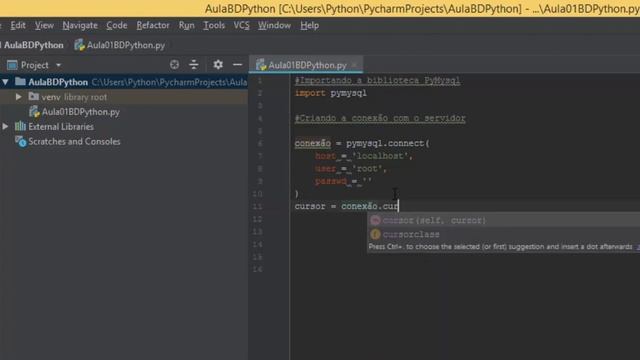The width and height of the screenshot is (640, 360).
Task: Click the passwd = '' line
Action: tap(343, 181)
